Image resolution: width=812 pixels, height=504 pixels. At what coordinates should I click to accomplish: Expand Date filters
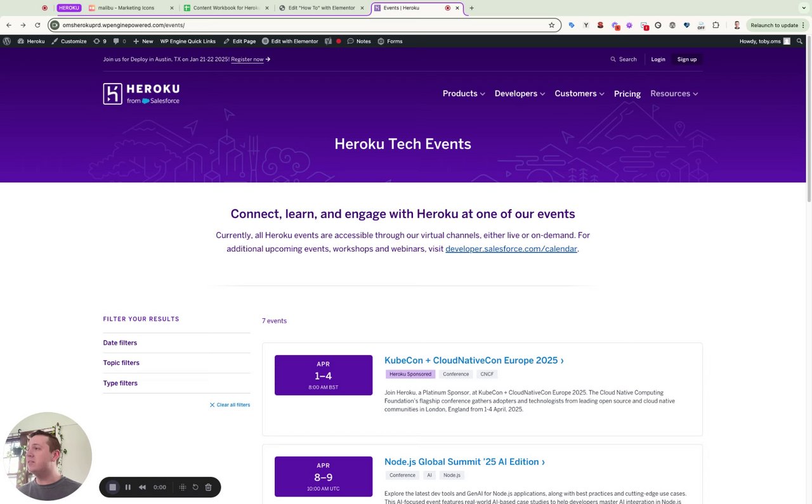pyautogui.click(x=176, y=343)
